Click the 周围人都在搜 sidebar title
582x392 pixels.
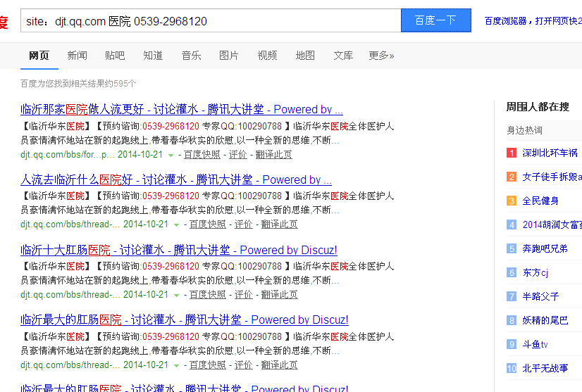(x=538, y=107)
